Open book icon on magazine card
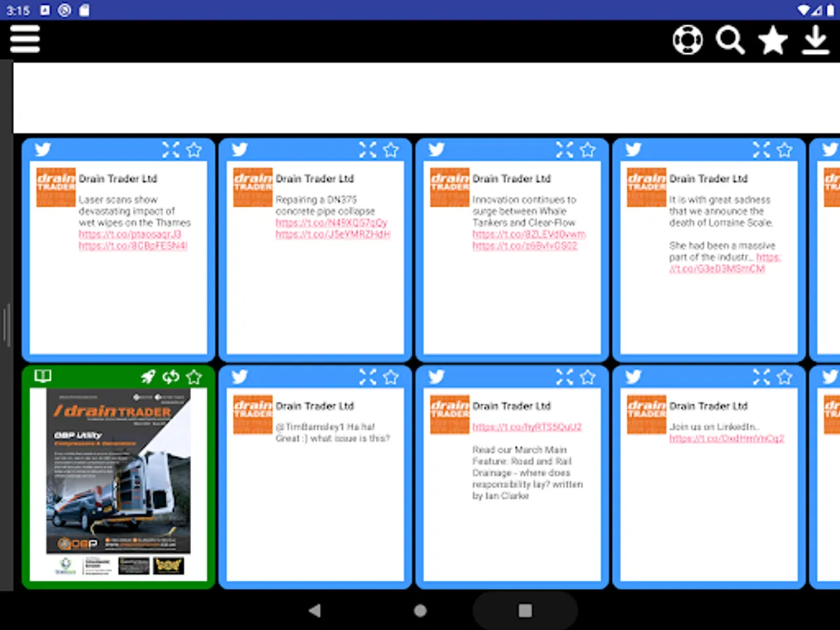Viewport: 840px width, 630px height. (43, 377)
